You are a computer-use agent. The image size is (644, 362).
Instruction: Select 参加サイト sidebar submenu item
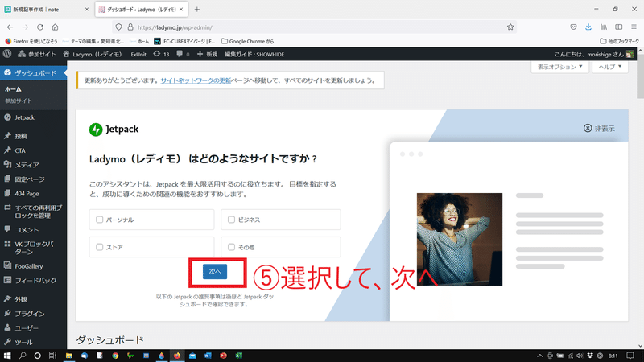(x=19, y=101)
